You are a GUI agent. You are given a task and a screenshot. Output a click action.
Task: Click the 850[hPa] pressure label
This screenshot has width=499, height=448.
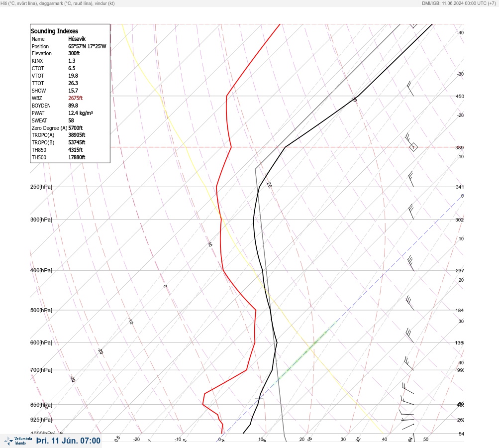pyautogui.click(x=41, y=405)
